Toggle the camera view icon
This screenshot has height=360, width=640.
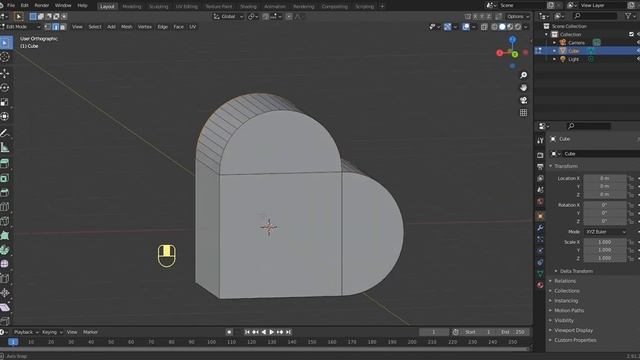click(x=523, y=100)
